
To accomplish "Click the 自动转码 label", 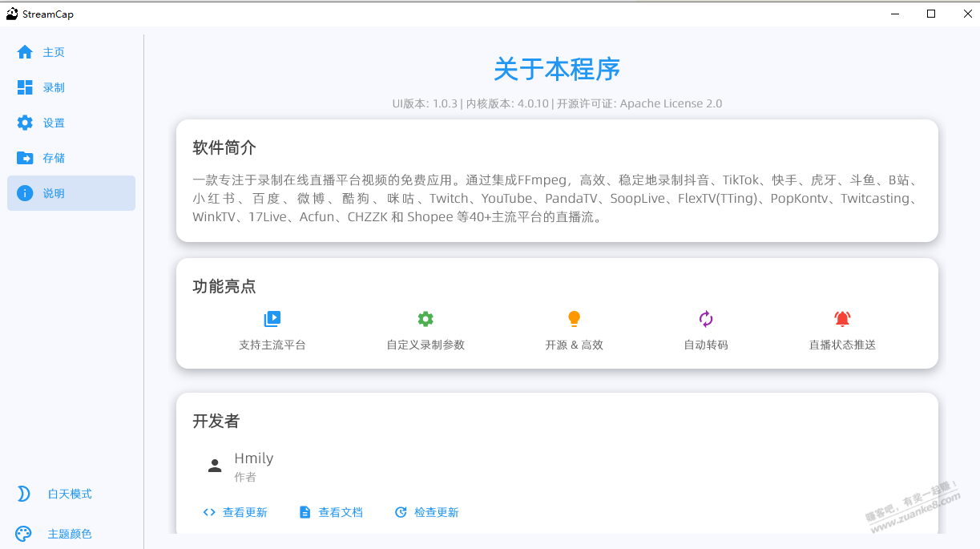I will [706, 345].
